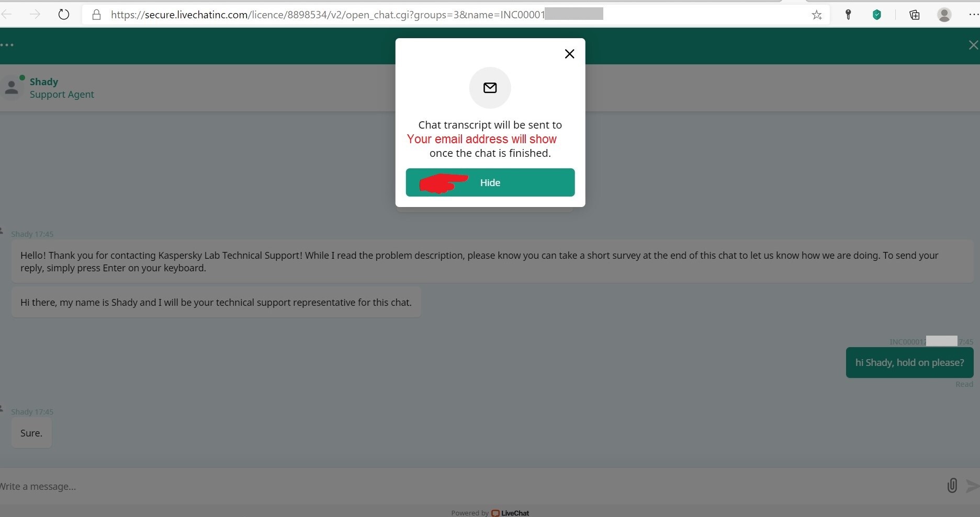Open browser settings and more menu

pos(974,15)
